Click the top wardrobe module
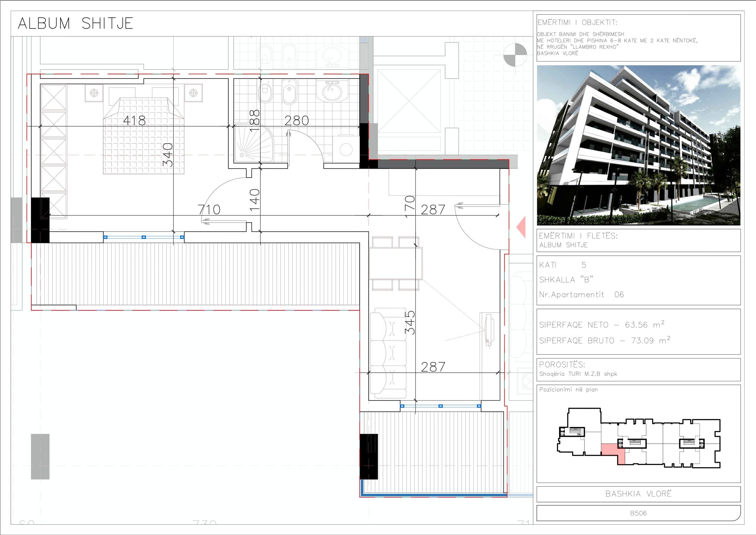The image size is (756, 535). (53, 97)
